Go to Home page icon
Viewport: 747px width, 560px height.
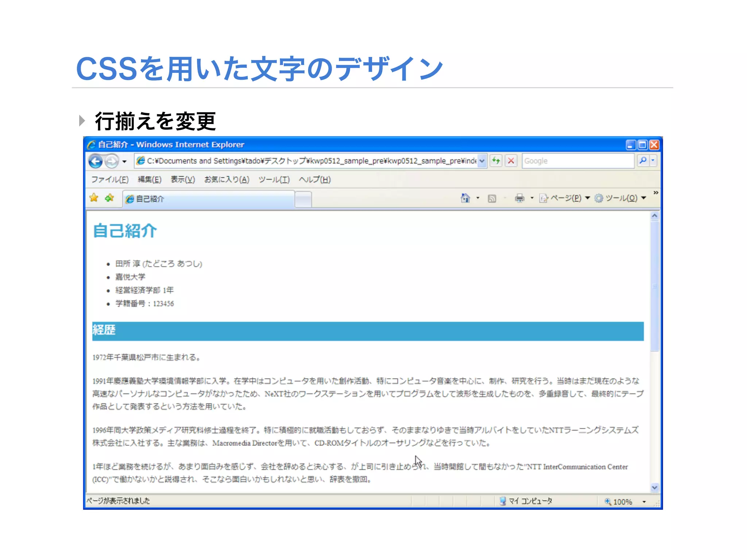(465, 198)
